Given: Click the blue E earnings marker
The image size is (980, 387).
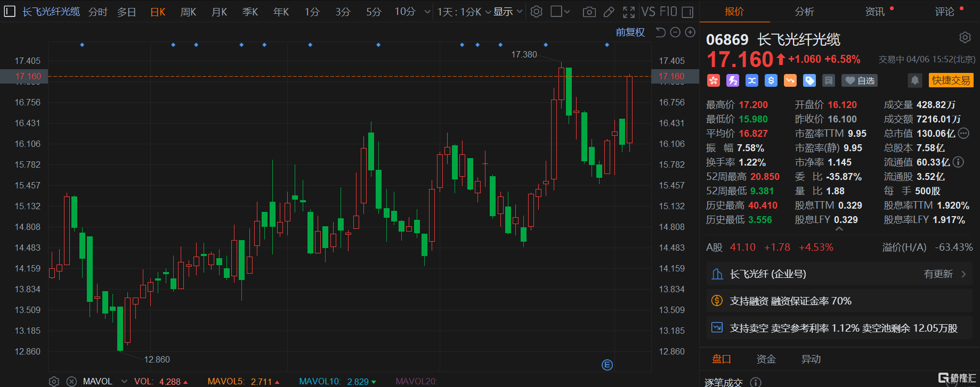Looking at the screenshot, I should coord(607,365).
